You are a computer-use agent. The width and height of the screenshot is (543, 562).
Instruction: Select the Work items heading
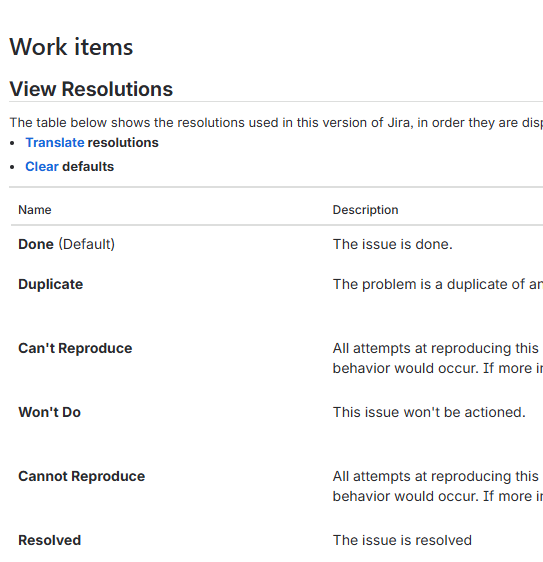click(71, 47)
